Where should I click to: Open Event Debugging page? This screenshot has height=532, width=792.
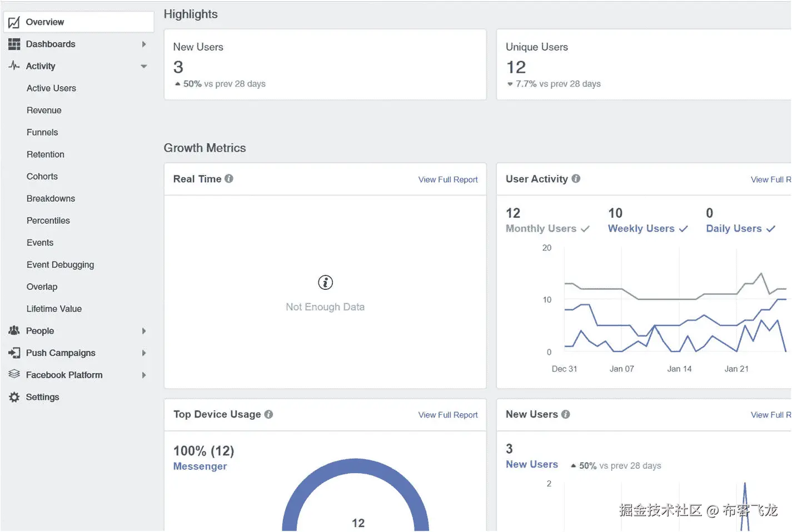(60, 265)
